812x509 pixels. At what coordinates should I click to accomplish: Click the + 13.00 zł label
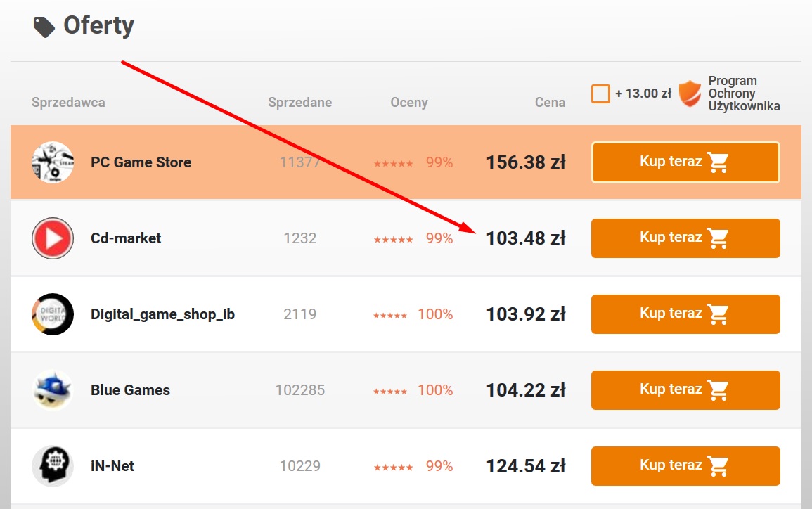[x=643, y=94]
